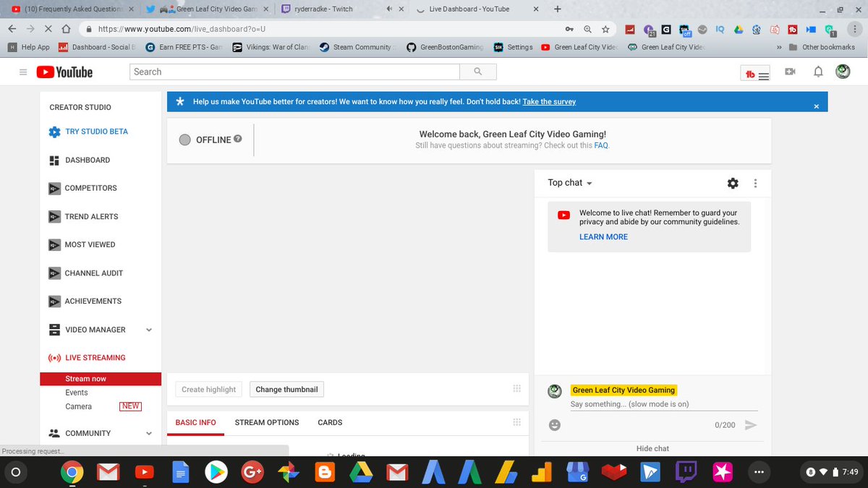Click the browser home button
Image resolution: width=868 pixels, height=488 pixels.
pos(66,29)
